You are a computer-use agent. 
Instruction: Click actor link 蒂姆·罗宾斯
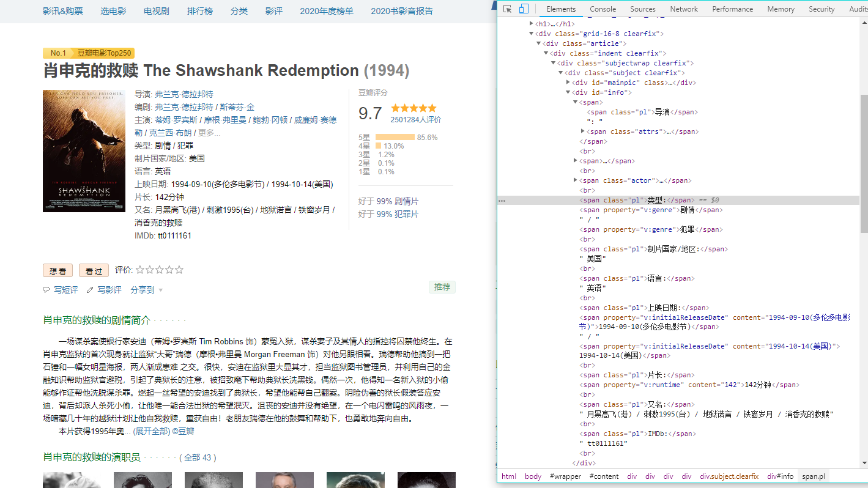176,120
